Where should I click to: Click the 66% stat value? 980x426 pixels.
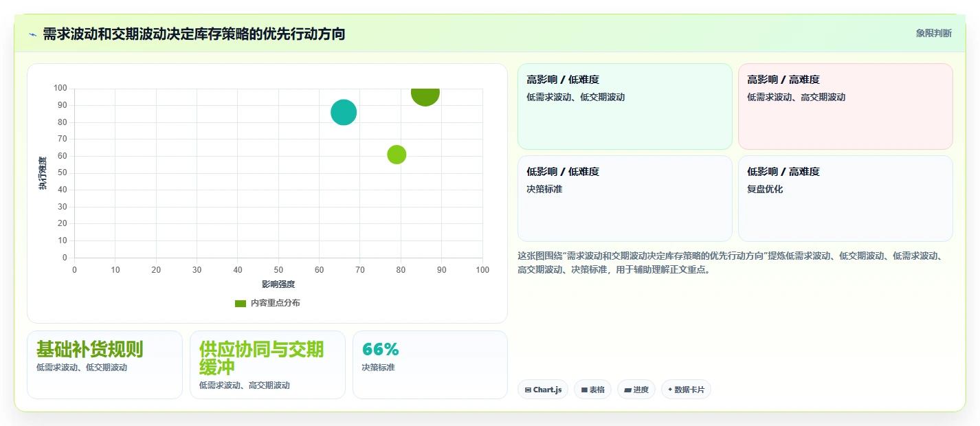coord(380,349)
